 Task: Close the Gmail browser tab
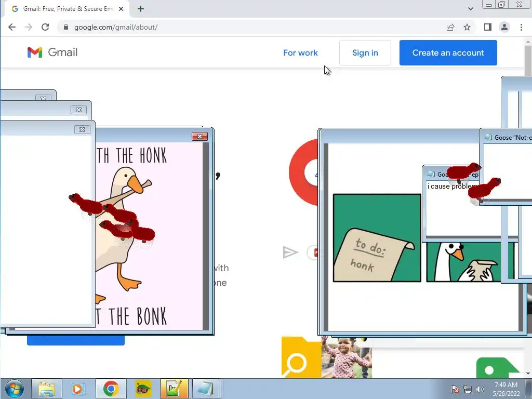[121, 9]
